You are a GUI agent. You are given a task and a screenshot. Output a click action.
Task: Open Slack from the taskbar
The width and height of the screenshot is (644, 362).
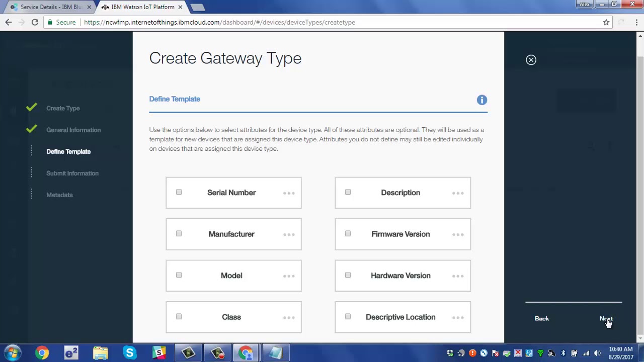158,353
